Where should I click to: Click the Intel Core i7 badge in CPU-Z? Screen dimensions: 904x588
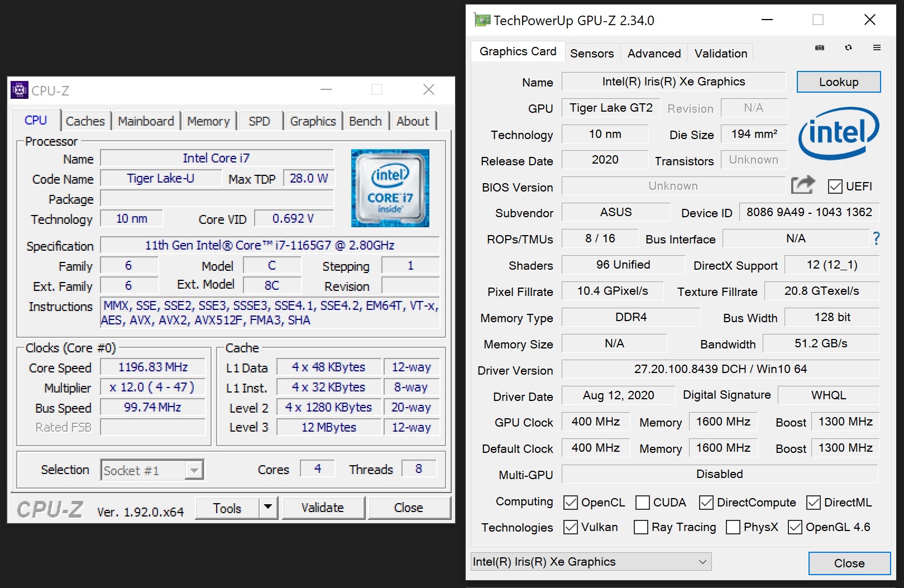tap(390, 188)
